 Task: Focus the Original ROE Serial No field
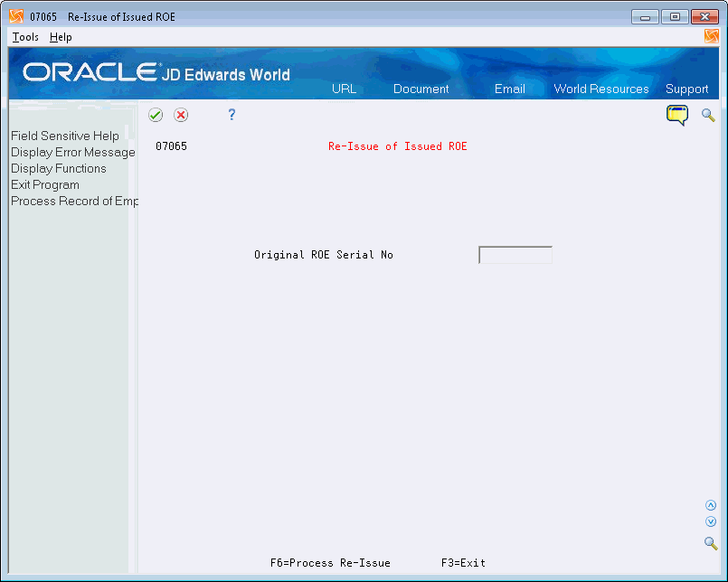pyautogui.click(x=515, y=255)
